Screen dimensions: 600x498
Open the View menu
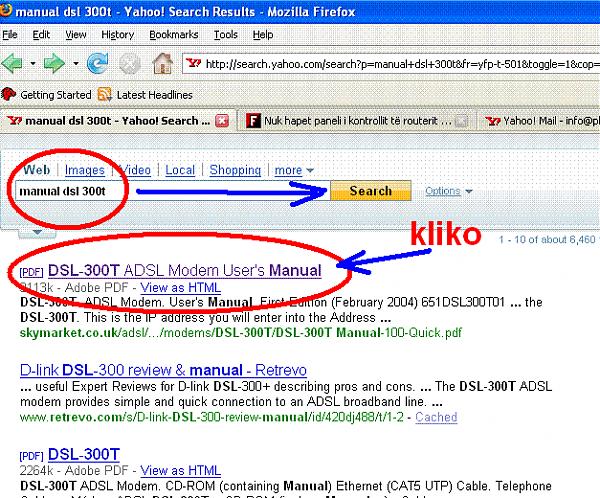click(75, 35)
